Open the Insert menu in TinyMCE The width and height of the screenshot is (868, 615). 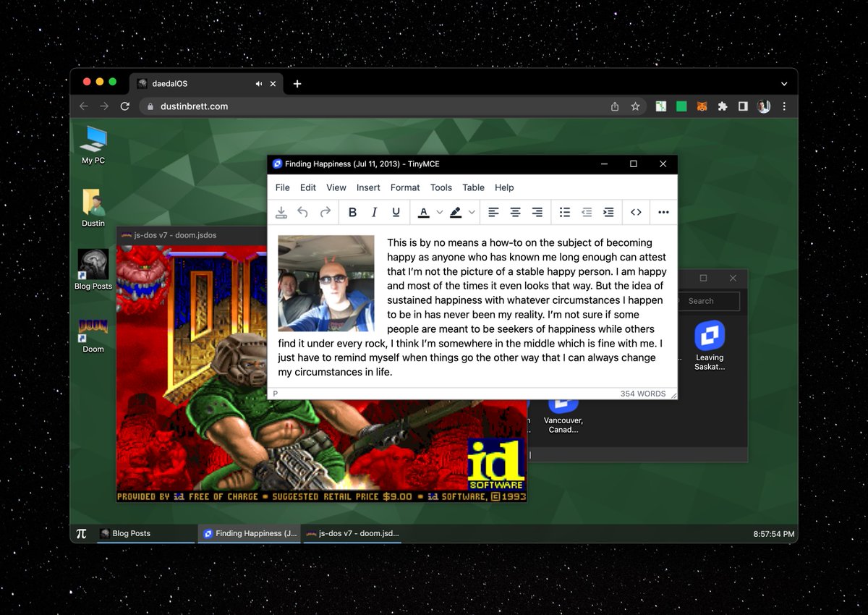point(368,187)
